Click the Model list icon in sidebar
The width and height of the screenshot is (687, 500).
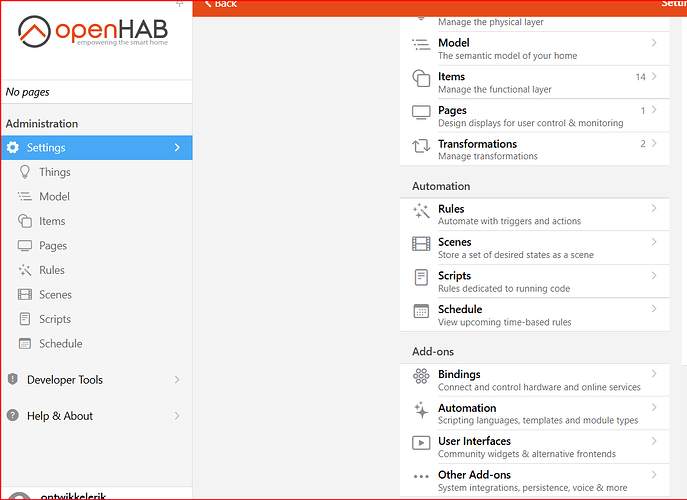click(25, 196)
